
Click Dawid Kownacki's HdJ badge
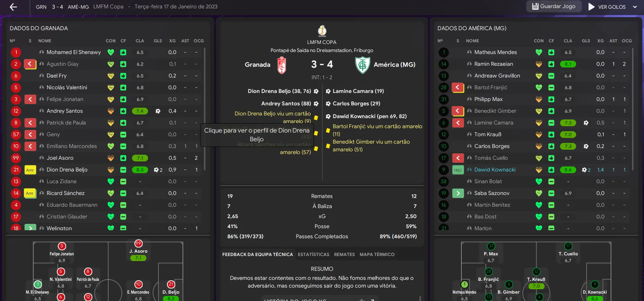click(458, 170)
